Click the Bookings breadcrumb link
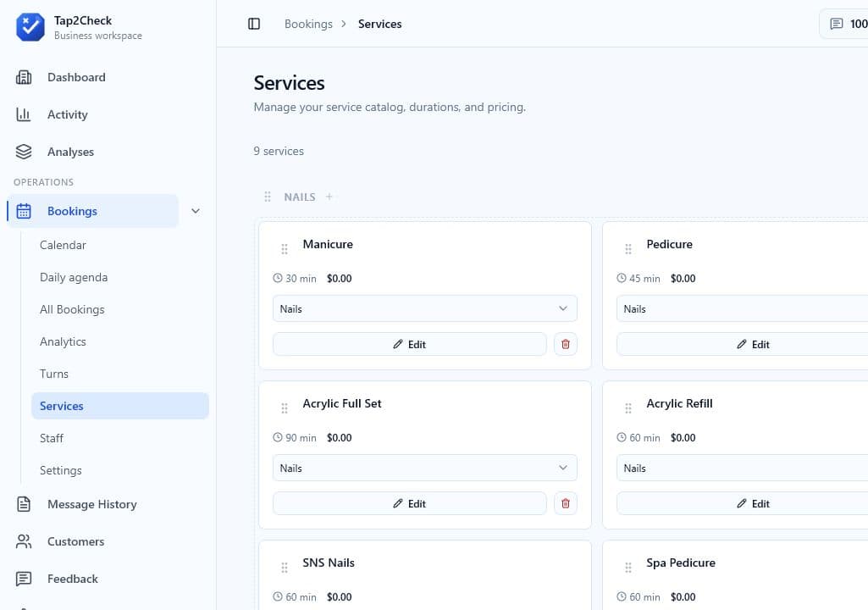This screenshot has width=868, height=610. [x=308, y=24]
